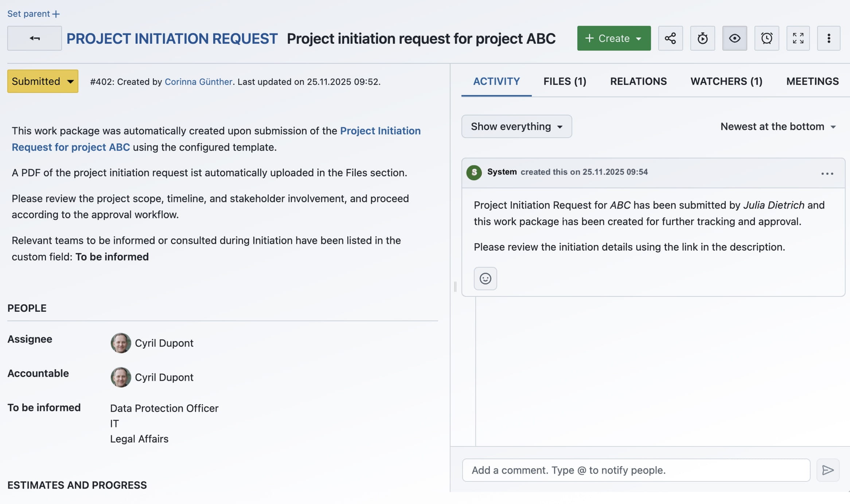Image resolution: width=850 pixels, height=504 pixels.
Task: Open options for the System activity entry
Action: point(827,173)
